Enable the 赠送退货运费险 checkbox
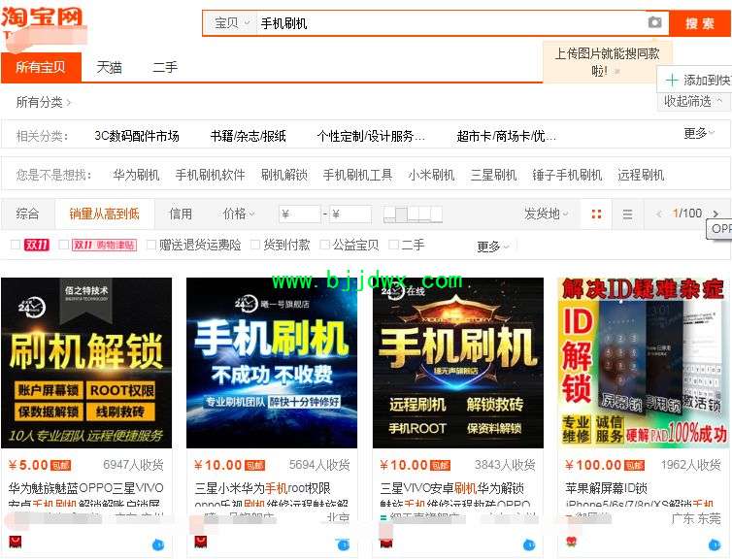This screenshot has height=560, width=732. click(x=151, y=245)
